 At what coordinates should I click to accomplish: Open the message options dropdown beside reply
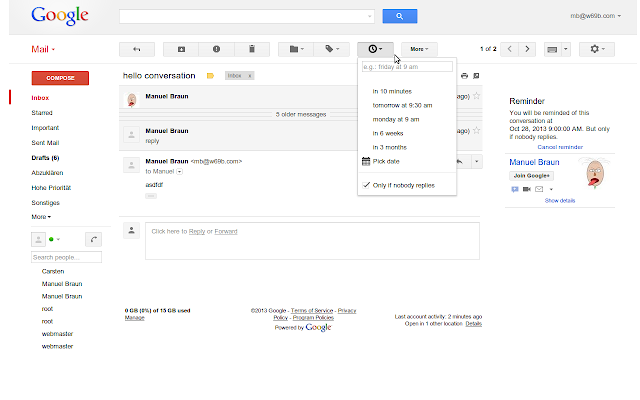(x=477, y=162)
